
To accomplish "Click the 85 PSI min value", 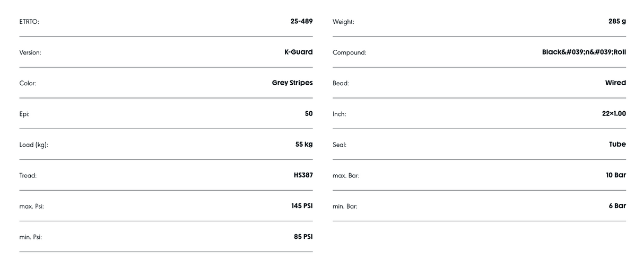I will (x=303, y=237).
